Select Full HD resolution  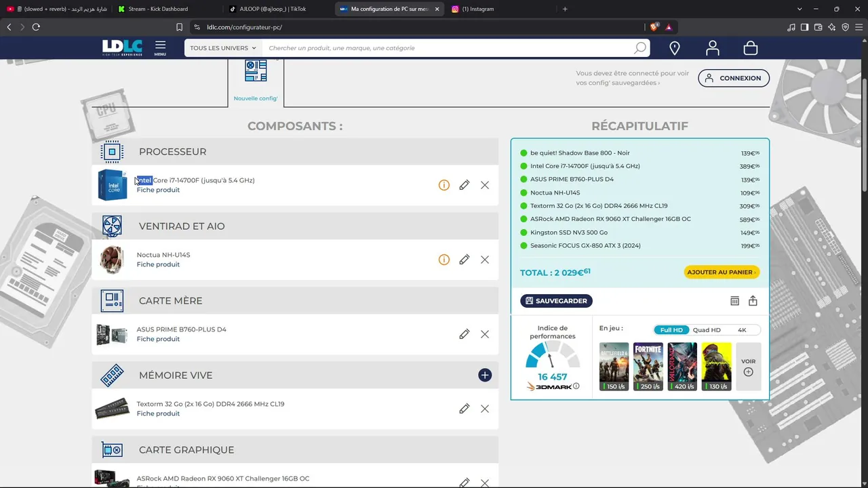tap(671, 330)
